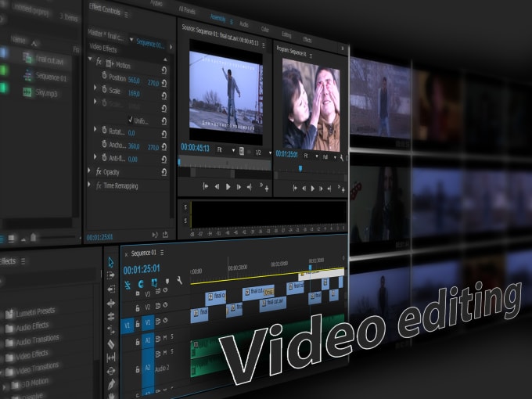This screenshot has width=532, height=399.
Task: Switch Project panel to icon view
Action: click(x=12, y=239)
